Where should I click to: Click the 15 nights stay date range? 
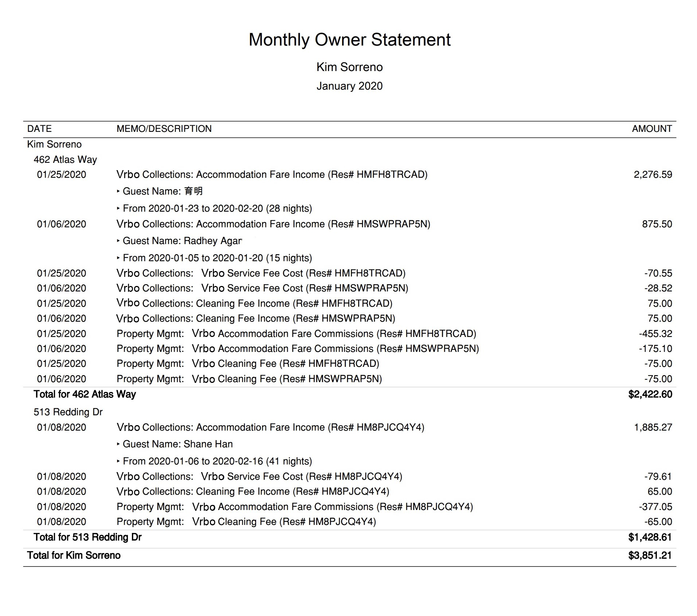tap(214, 258)
